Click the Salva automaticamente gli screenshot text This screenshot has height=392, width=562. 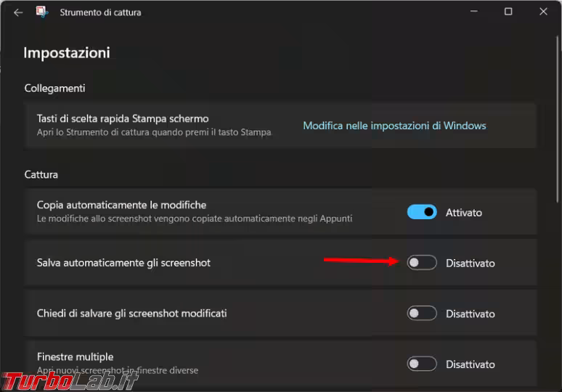click(123, 263)
